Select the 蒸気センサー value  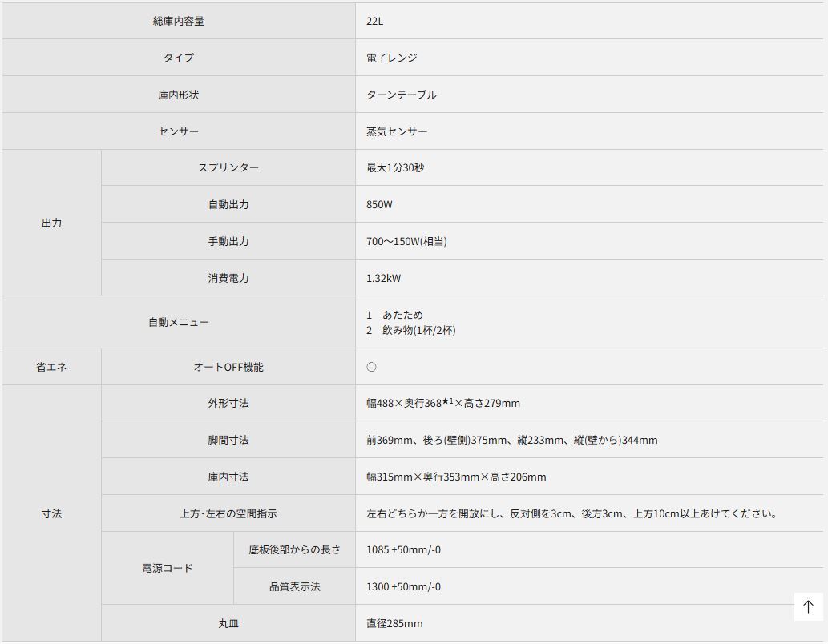click(397, 131)
